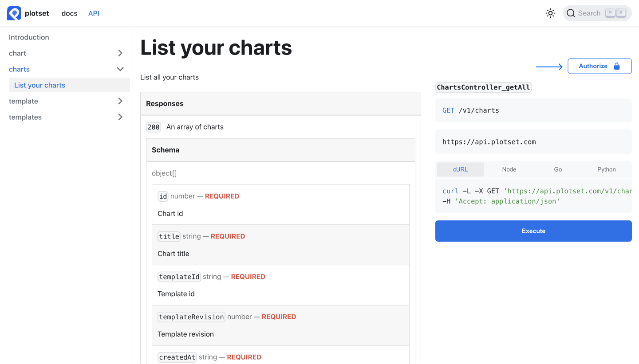Switch to the Go code tab
The width and height of the screenshot is (639, 364).
pyautogui.click(x=558, y=169)
